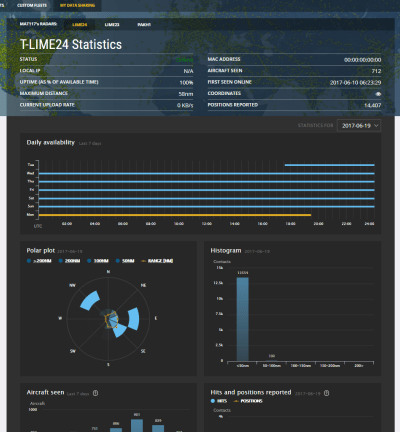
Task: Switch to the third radar tab
Action: click(x=144, y=25)
